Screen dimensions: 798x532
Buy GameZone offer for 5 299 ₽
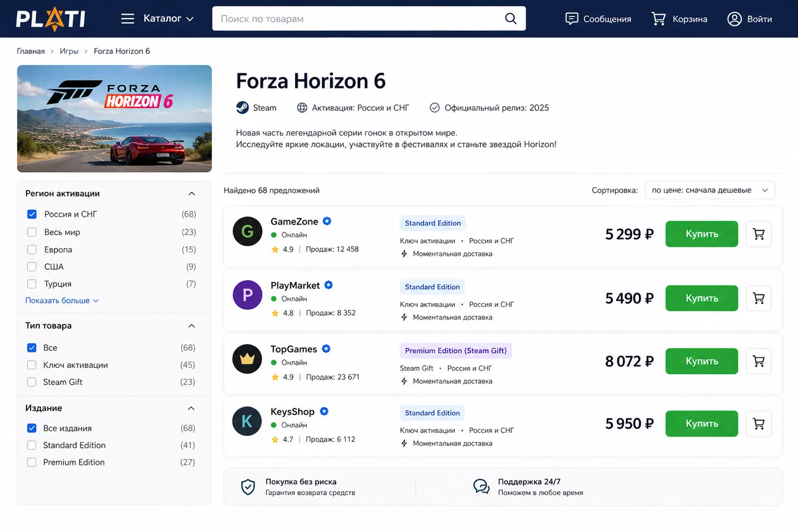(x=702, y=234)
